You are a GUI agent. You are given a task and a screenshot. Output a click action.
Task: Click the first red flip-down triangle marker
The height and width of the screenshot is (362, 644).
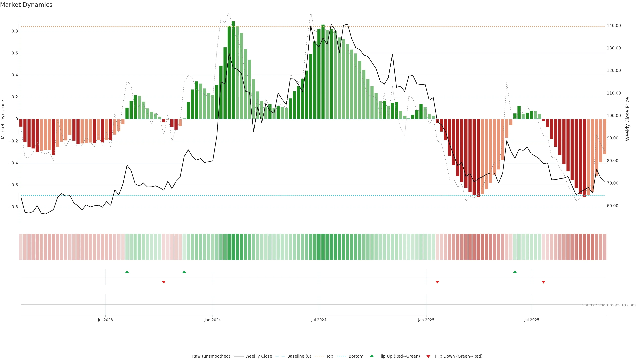point(164,282)
